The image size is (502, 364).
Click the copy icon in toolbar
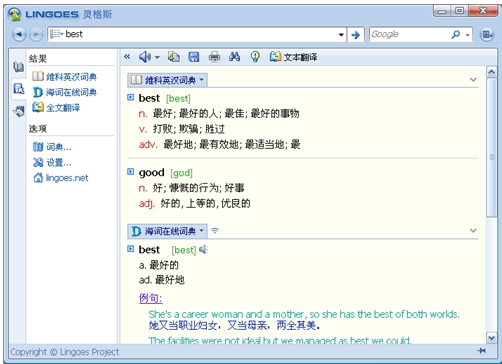174,57
